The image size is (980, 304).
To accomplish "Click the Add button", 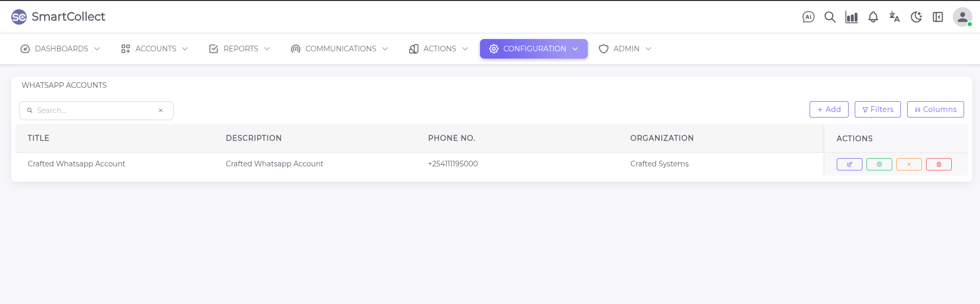I will (829, 109).
